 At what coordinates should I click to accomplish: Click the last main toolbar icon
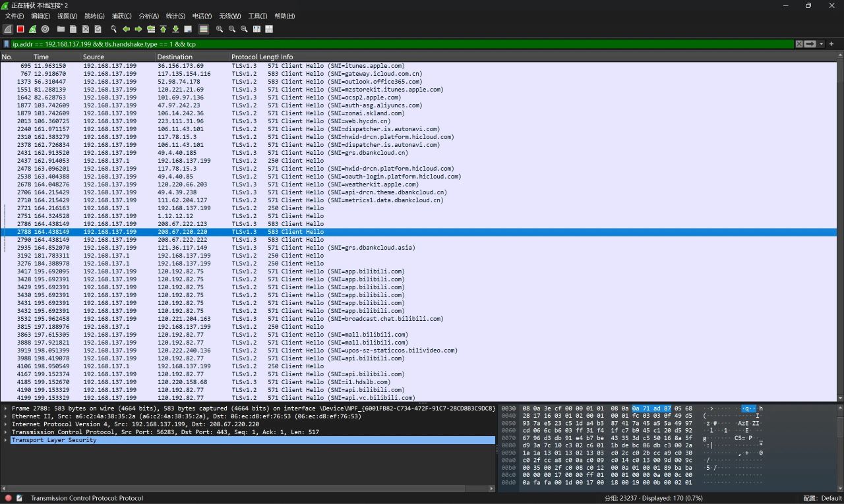(x=269, y=29)
